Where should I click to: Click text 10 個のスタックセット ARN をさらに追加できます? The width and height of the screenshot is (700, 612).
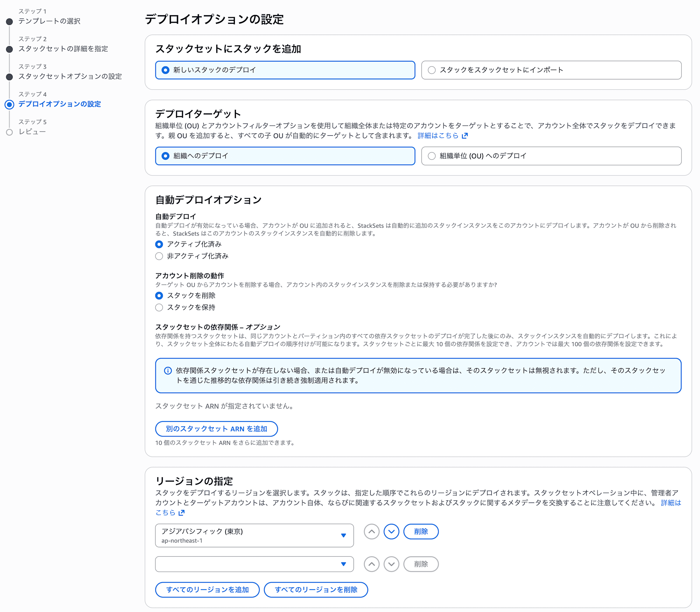click(225, 443)
